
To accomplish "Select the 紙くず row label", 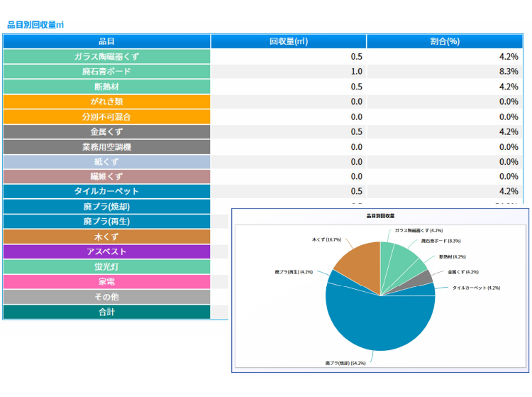I will click(x=106, y=161).
